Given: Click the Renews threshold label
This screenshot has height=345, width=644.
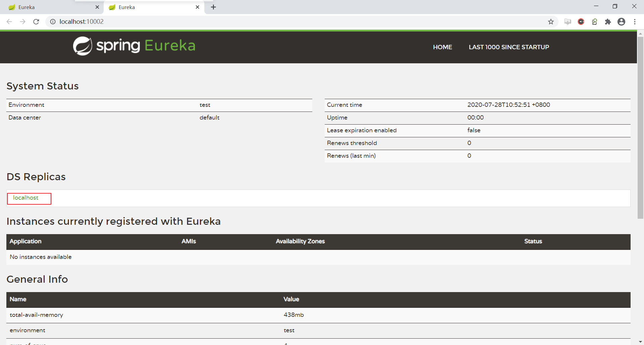Looking at the screenshot, I should pos(352,143).
